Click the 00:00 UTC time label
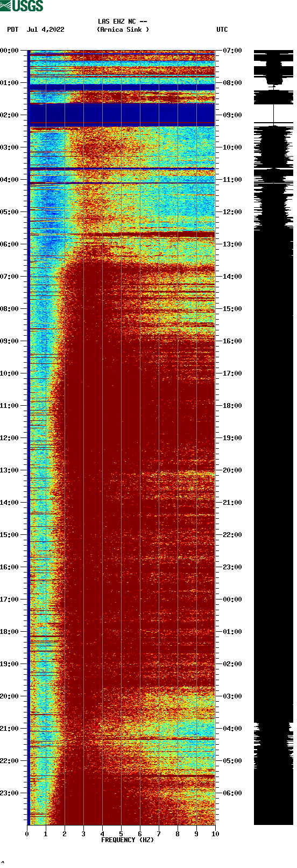The image size is (297, 868). (x=232, y=599)
